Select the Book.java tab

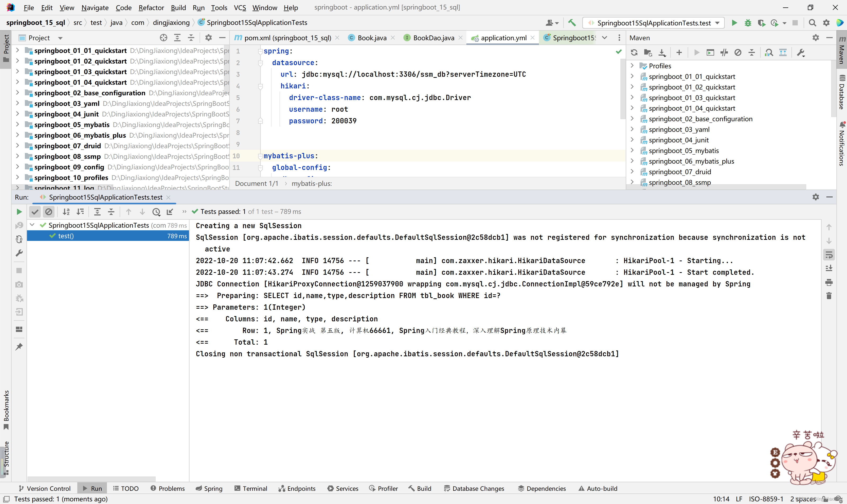[371, 38]
